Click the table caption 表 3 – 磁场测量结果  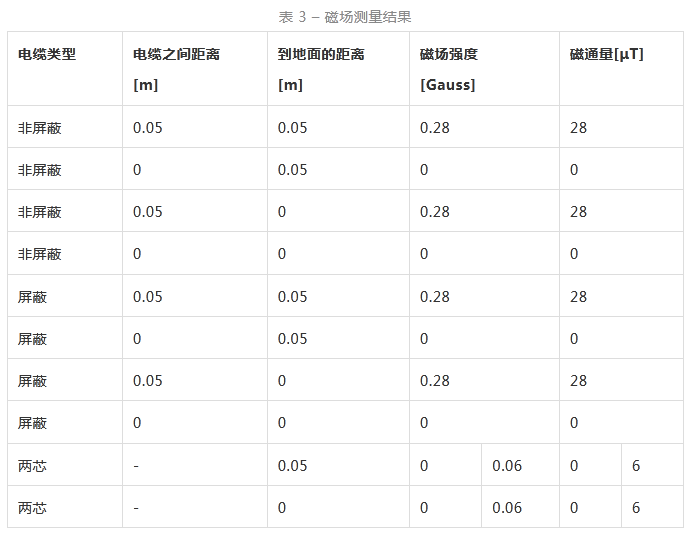coord(345,16)
